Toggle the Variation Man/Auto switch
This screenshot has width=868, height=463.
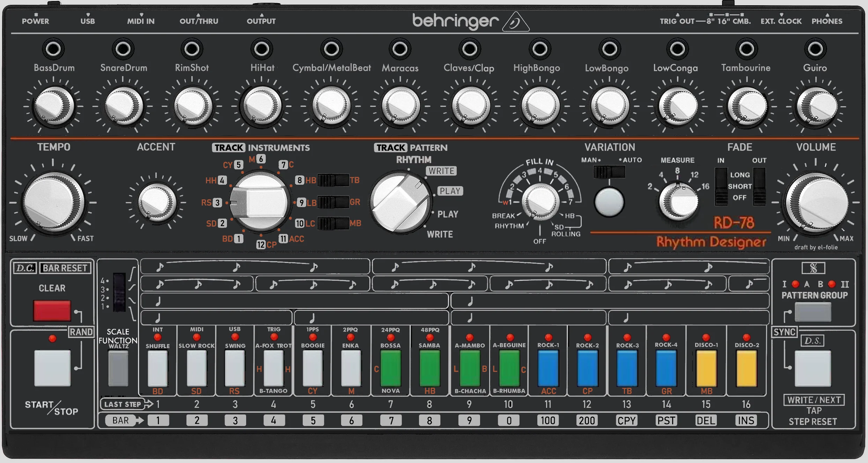[609, 172]
